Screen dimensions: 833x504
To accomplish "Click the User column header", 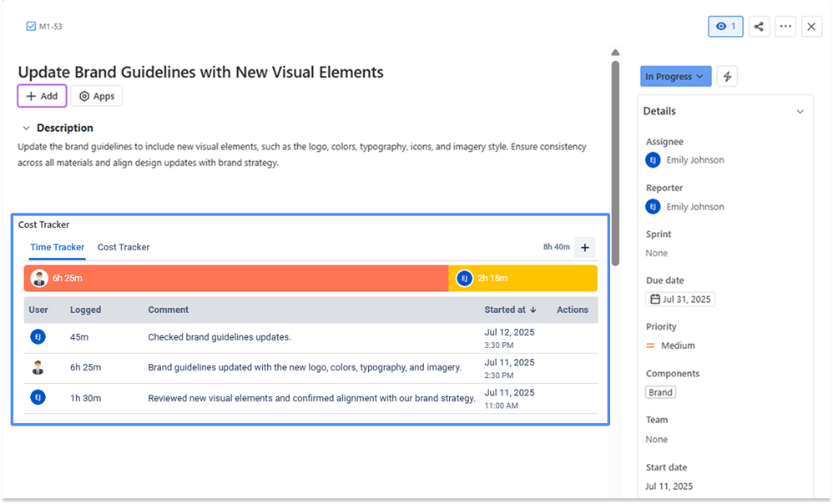I will (x=38, y=310).
